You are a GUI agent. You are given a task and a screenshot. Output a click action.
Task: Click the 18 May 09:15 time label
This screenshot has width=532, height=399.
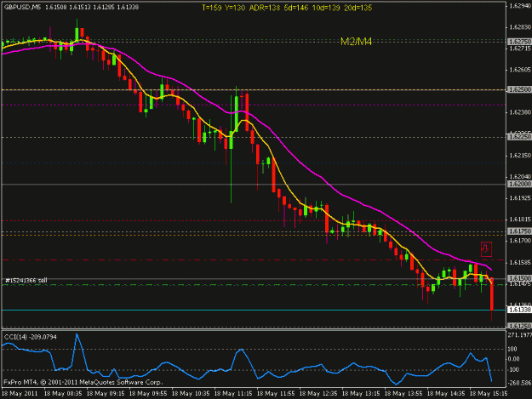pyautogui.click(x=106, y=394)
